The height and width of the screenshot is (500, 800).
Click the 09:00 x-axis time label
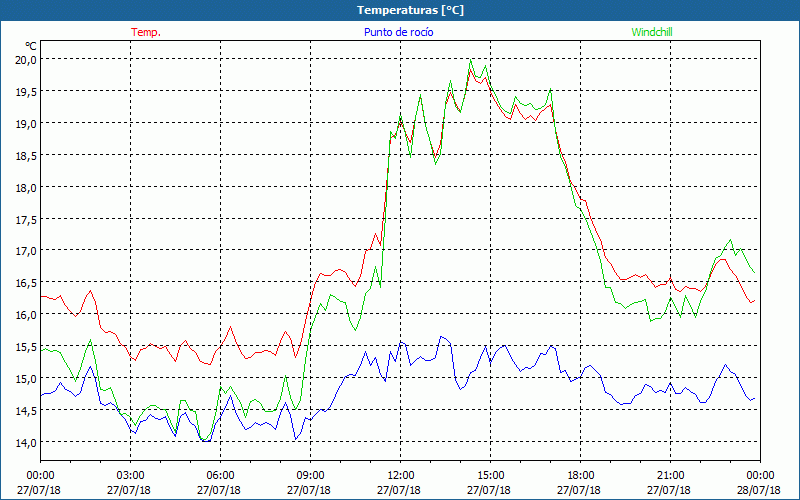(310, 476)
